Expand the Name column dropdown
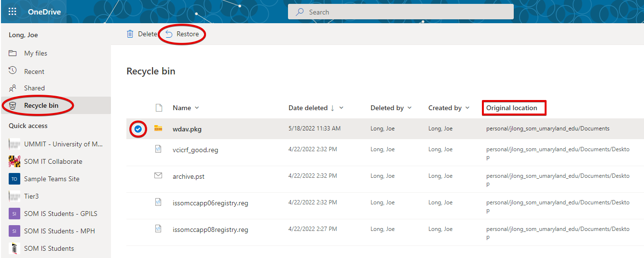 197,108
